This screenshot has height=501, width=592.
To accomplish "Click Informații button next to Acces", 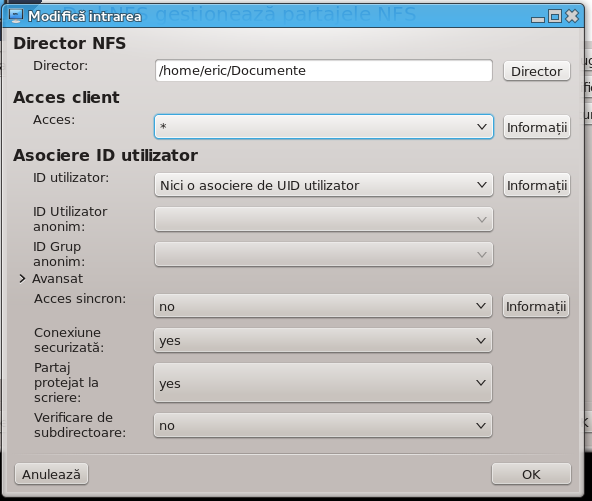I will 536,127.
